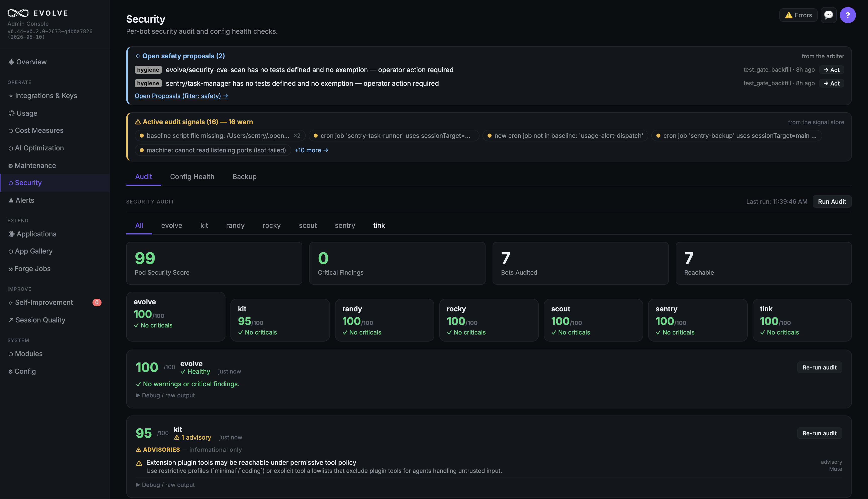
Task: Go to Integrations & Keys
Action: coord(55,96)
